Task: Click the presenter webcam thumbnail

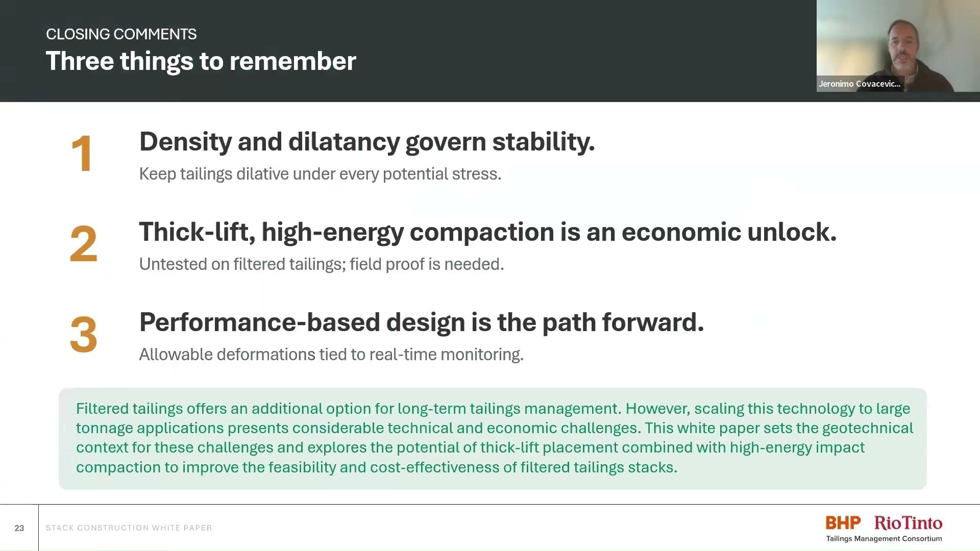Action: point(898,46)
